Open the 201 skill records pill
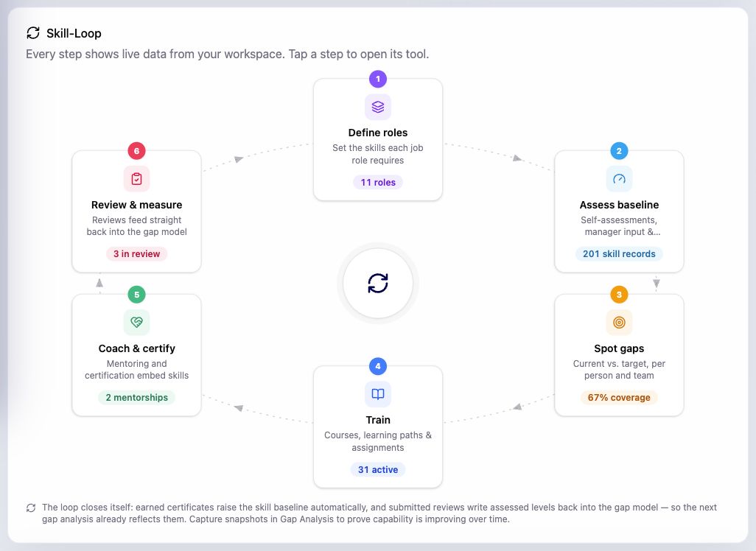Screen dimensions: 756x551 pos(619,253)
